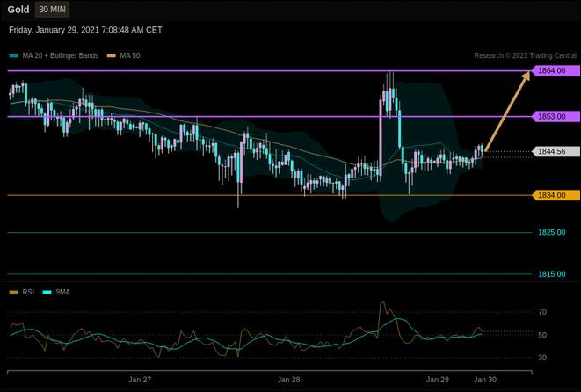Screen dimensions: 581x392
Task: Click the 1834.00 pivot price tag
Action: (556, 195)
